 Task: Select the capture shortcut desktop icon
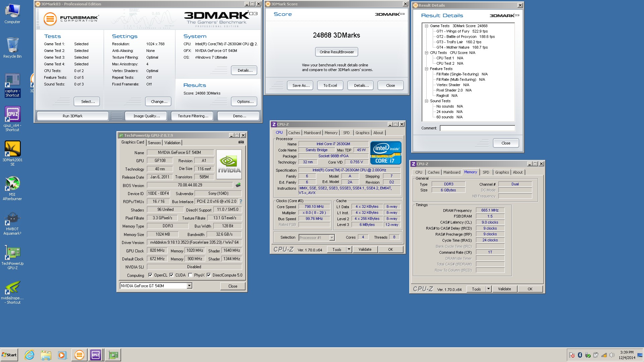coord(12,85)
